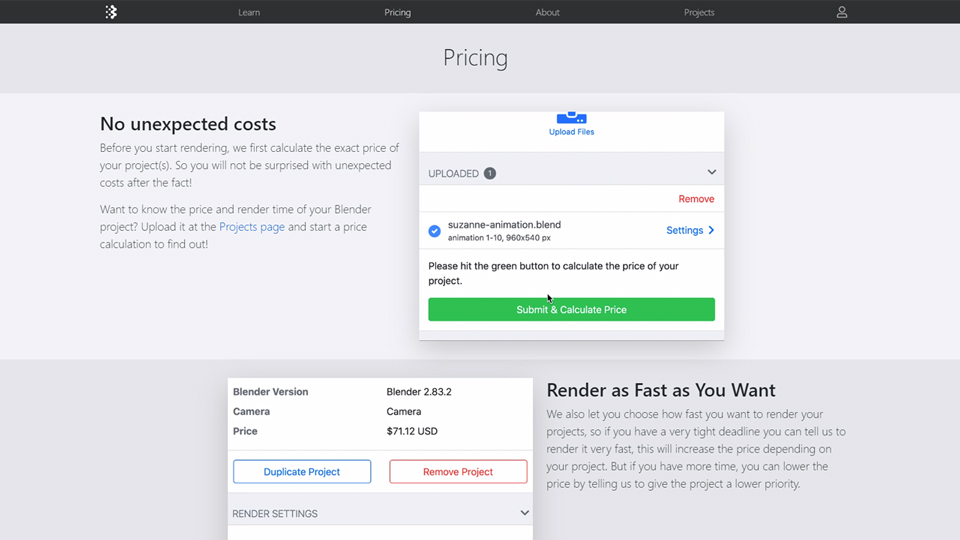Toggle the suzanne-animation.blend checkmark
Screen dimensions: 960x540
(435, 231)
